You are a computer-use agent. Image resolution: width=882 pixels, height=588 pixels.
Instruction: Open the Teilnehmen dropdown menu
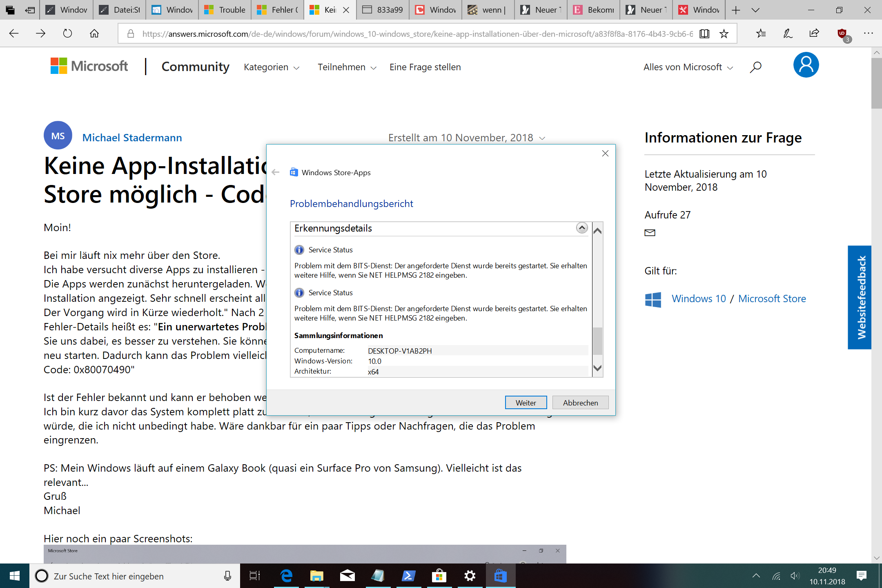[x=345, y=67]
